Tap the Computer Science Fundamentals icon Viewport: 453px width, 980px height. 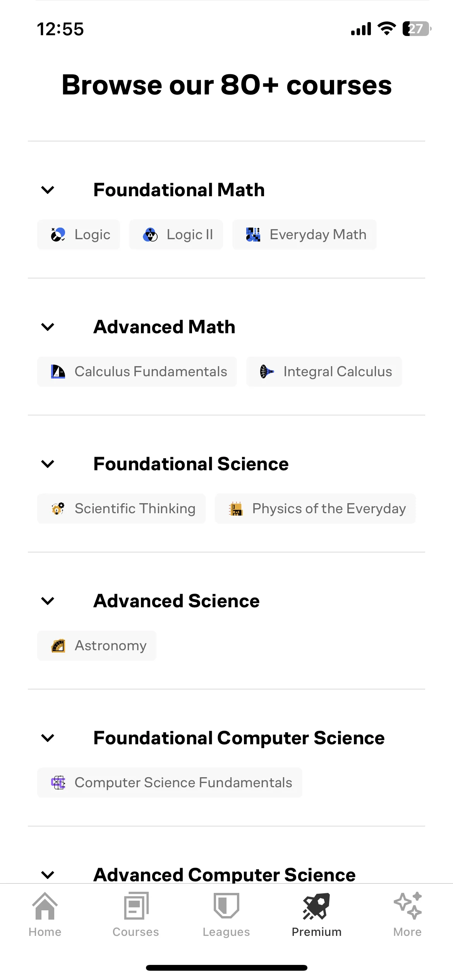58,783
